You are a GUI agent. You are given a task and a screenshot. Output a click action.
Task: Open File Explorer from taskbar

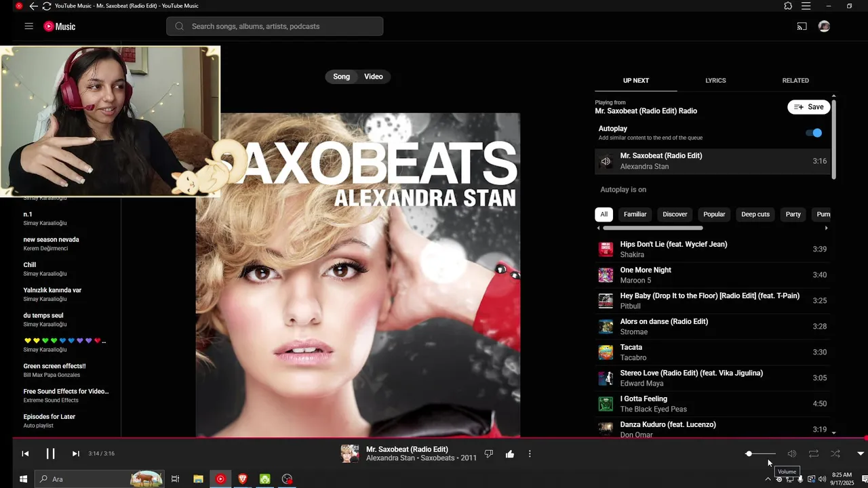[198, 479]
